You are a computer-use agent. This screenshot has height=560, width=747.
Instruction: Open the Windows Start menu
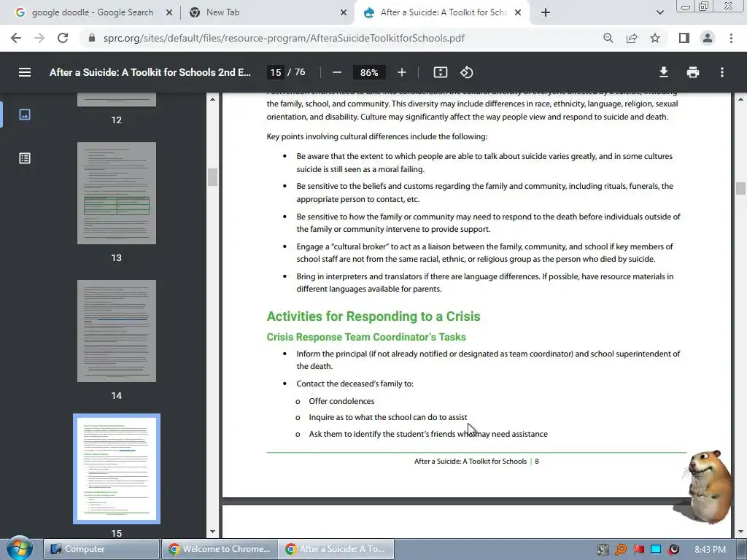point(19,549)
